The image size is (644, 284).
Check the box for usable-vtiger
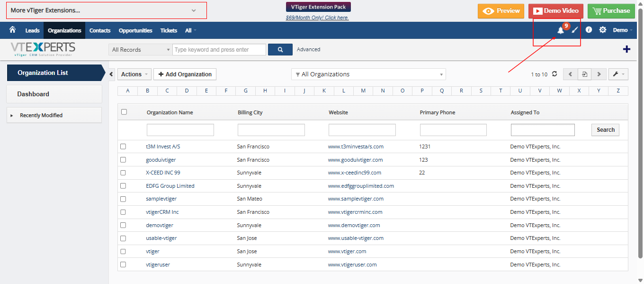[x=123, y=238]
